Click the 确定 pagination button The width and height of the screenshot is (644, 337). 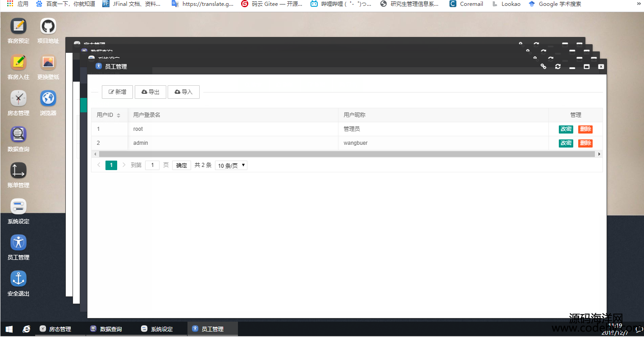pos(182,166)
